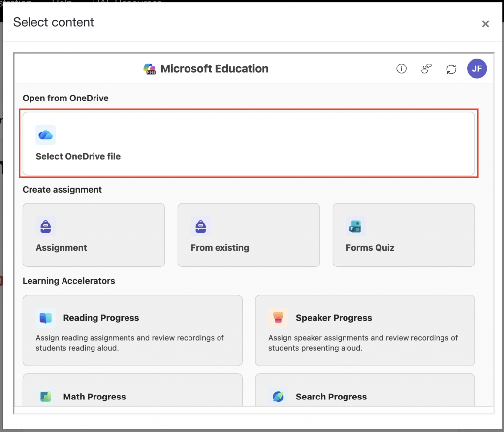Click the Microsoft 365 logo
This screenshot has height=432, width=504.
click(x=150, y=69)
